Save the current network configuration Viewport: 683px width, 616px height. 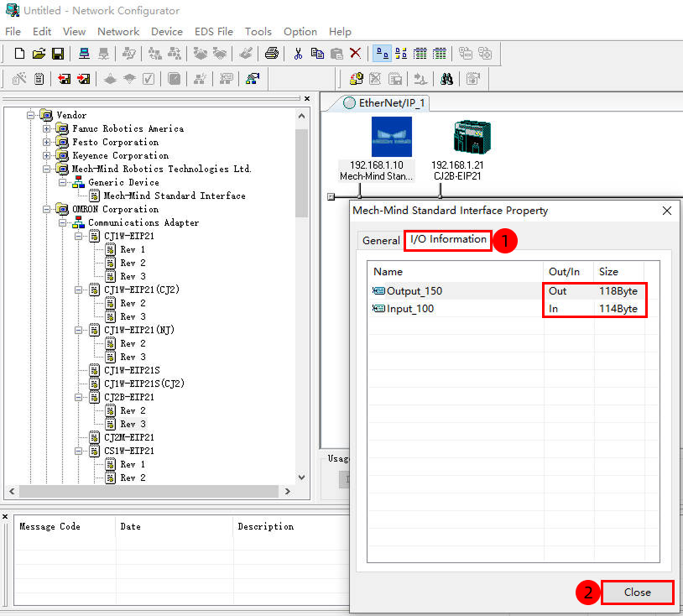click(57, 53)
